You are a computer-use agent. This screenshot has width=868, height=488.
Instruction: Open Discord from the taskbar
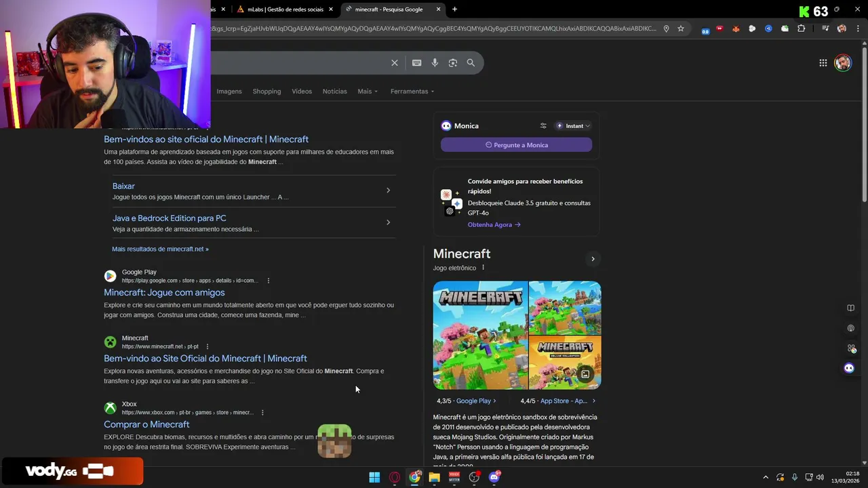tap(494, 477)
